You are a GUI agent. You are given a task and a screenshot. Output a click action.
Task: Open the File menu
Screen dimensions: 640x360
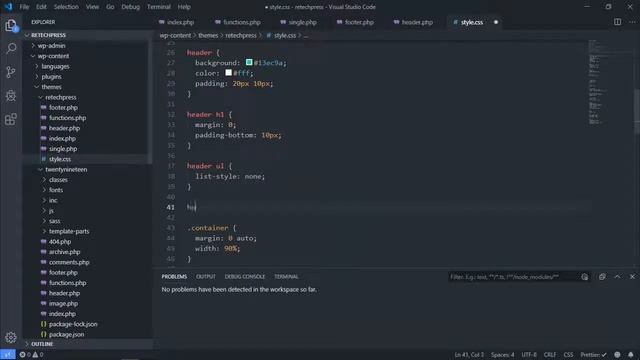point(24,7)
